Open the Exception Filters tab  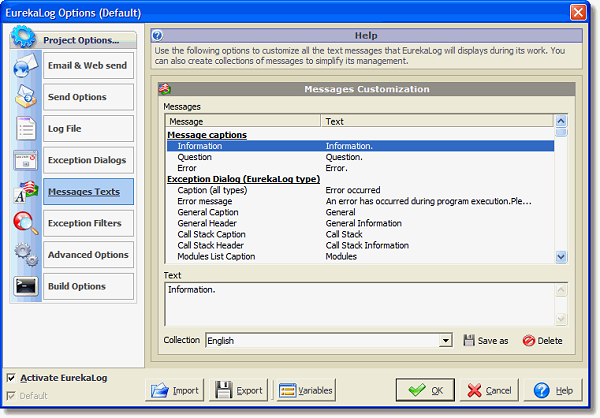[x=88, y=223]
